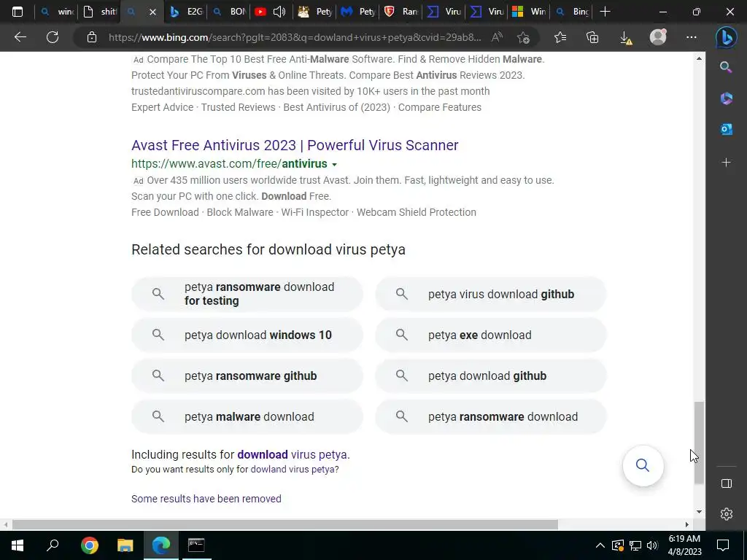Image resolution: width=747 pixels, height=560 pixels.
Task: Search petya ransomware download for testing
Action: [247, 294]
